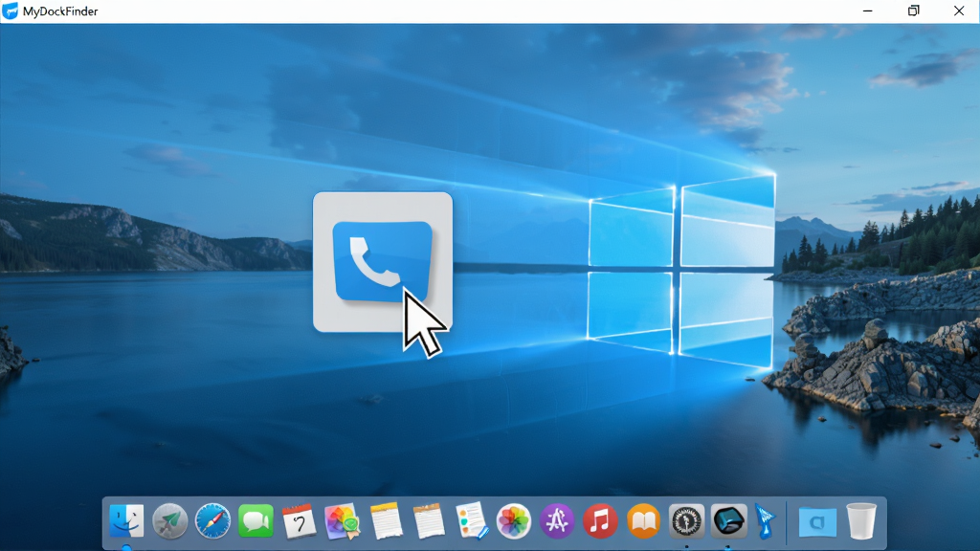Viewport: 980px width, 551px height.
Task: Minimize the MyDockFinder window
Action: tap(867, 11)
